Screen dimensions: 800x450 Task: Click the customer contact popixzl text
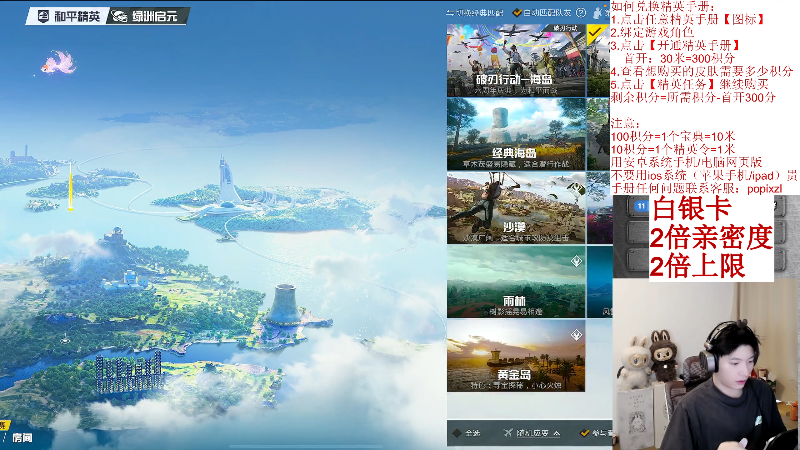[x=764, y=189]
